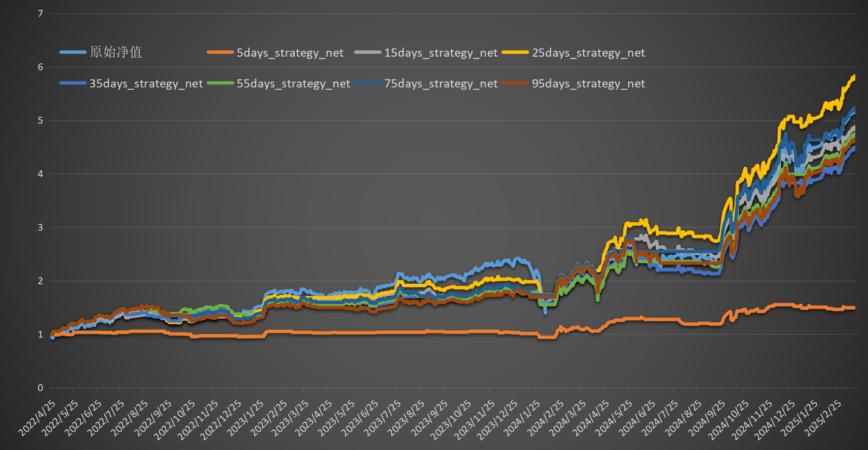Click the y-axis value 6

pos(40,67)
